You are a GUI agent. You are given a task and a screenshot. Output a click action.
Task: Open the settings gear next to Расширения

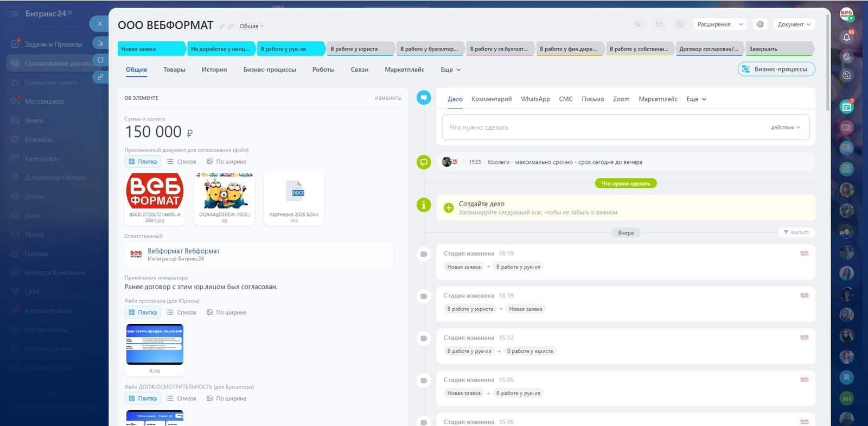click(x=760, y=24)
